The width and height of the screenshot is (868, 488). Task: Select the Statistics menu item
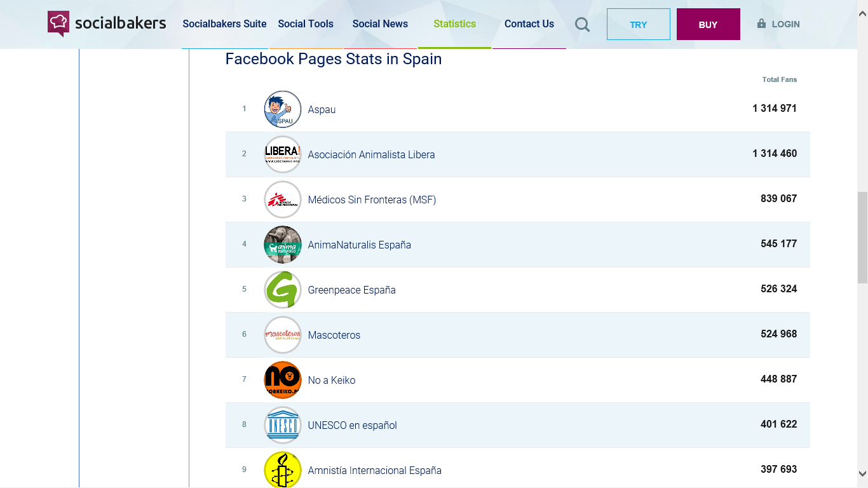pyautogui.click(x=454, y=24)
